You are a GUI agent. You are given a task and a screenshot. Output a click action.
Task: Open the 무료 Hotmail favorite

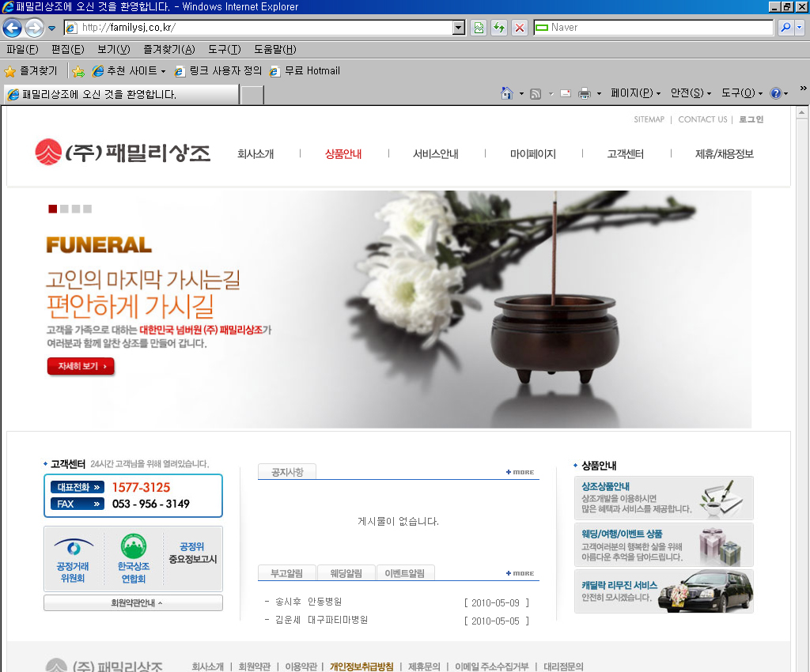(x=305, y=70)
